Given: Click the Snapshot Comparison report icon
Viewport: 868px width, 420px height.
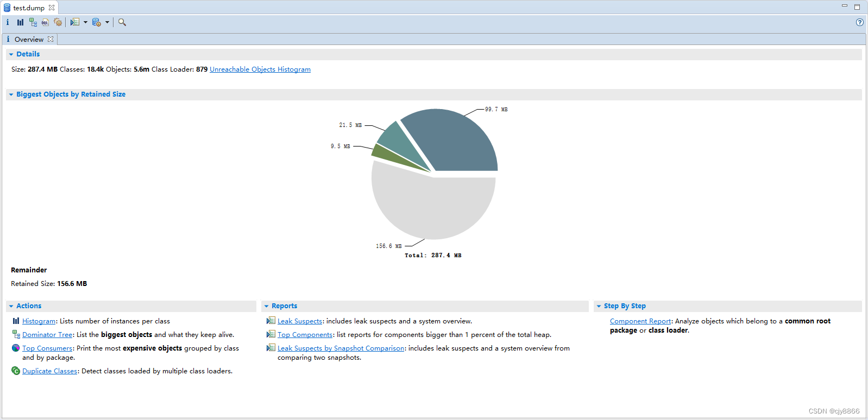Looking at the screenshot, I should pos(271,348).
